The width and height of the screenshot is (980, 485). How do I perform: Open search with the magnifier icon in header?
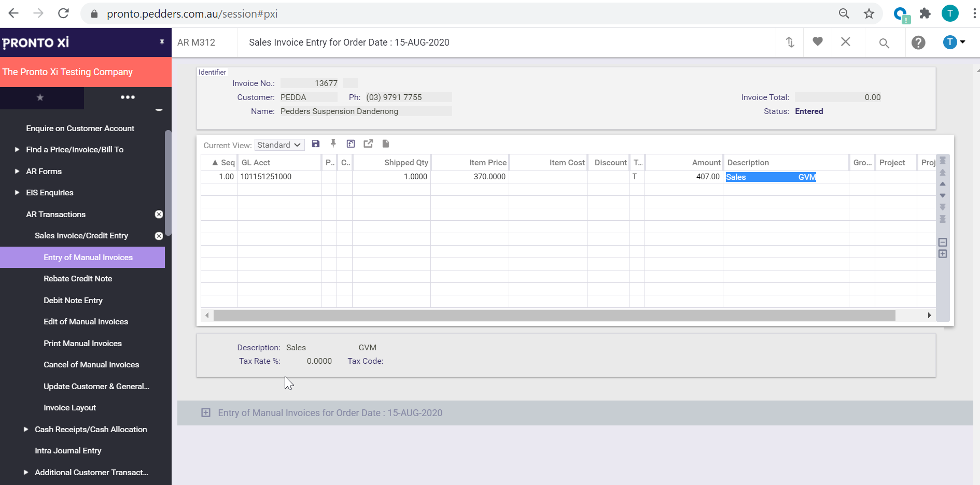884,43
